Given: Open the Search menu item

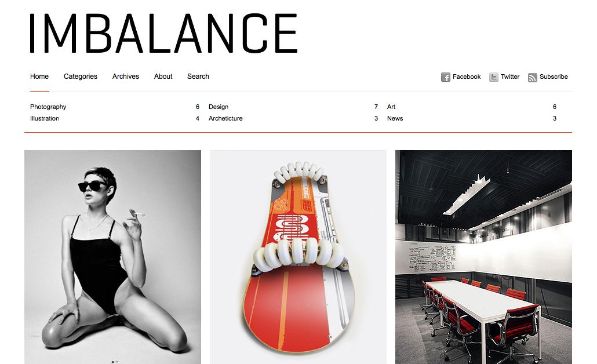Looking at the screenshot, I should [198, 76].
